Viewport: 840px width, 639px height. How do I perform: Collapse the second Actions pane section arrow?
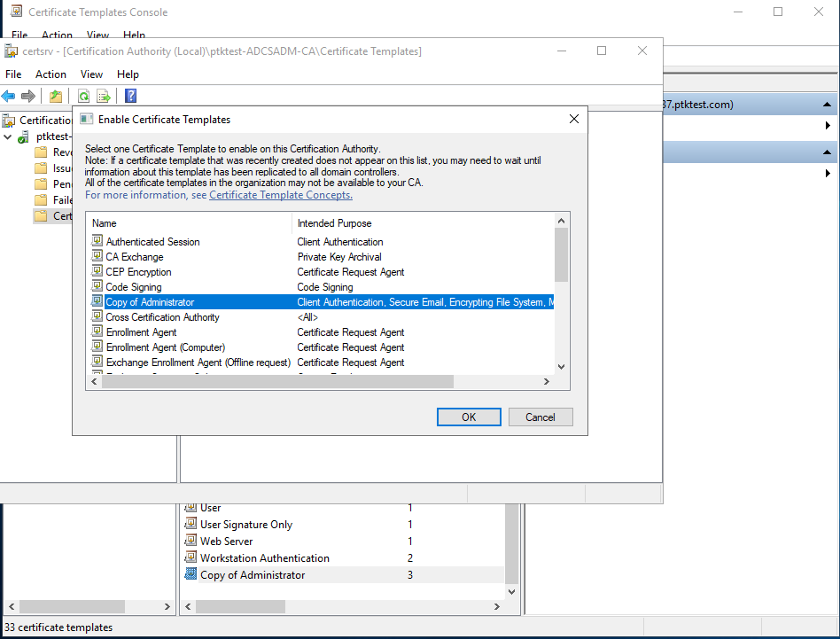(827, 152)
